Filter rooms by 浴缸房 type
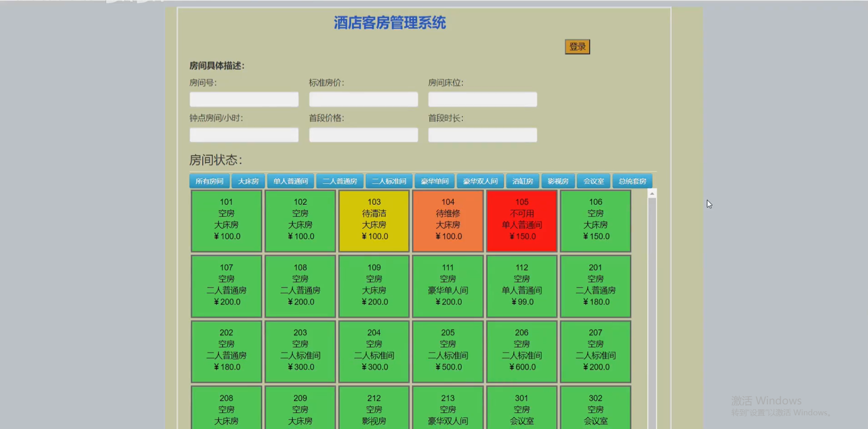 [523, 181]
